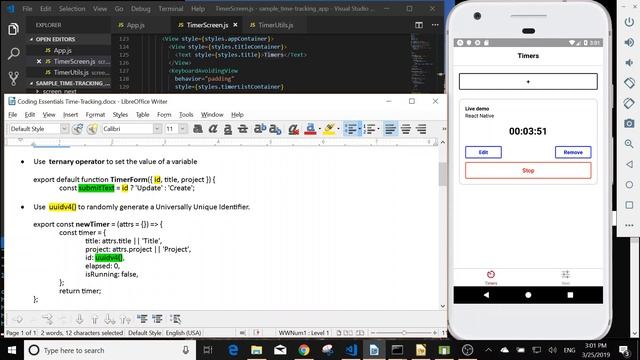Open the Highlighting Color dropdown arrow

click(x=338, y=129)
